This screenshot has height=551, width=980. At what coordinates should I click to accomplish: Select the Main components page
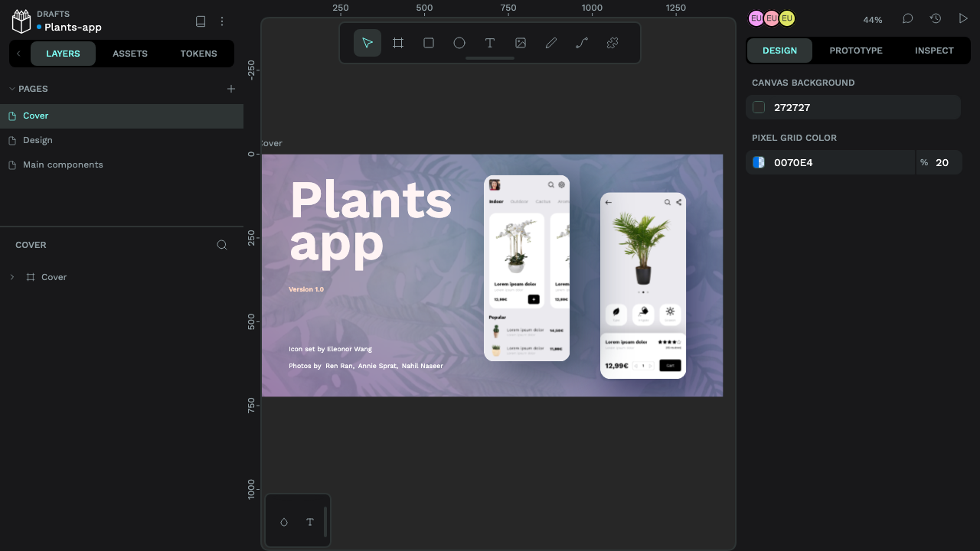122,165
